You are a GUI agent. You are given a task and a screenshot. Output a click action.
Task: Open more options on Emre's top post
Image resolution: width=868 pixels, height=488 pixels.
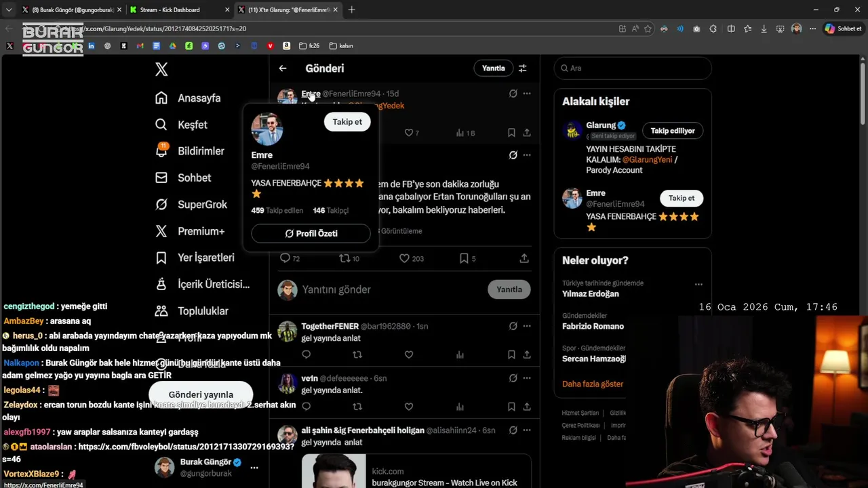527,94
